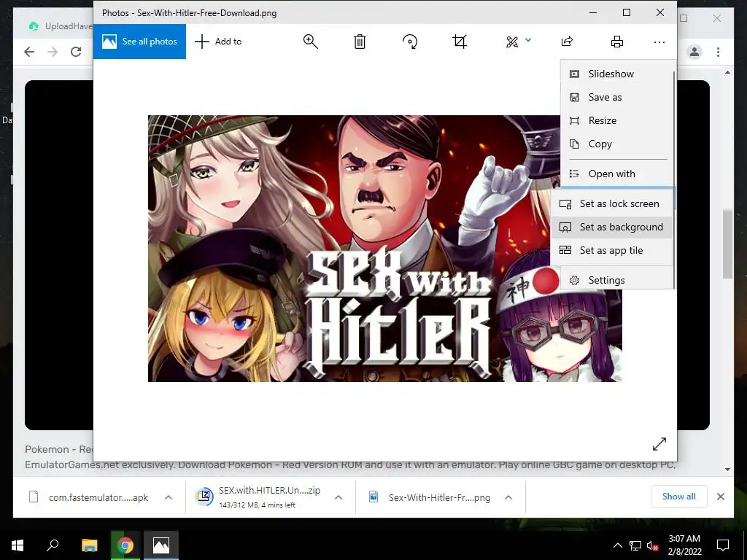This screenshot has height=560, width=747.
Task: Close the Chrome window behind Photos
Action: pyautogui.click(x=717, y=18)
